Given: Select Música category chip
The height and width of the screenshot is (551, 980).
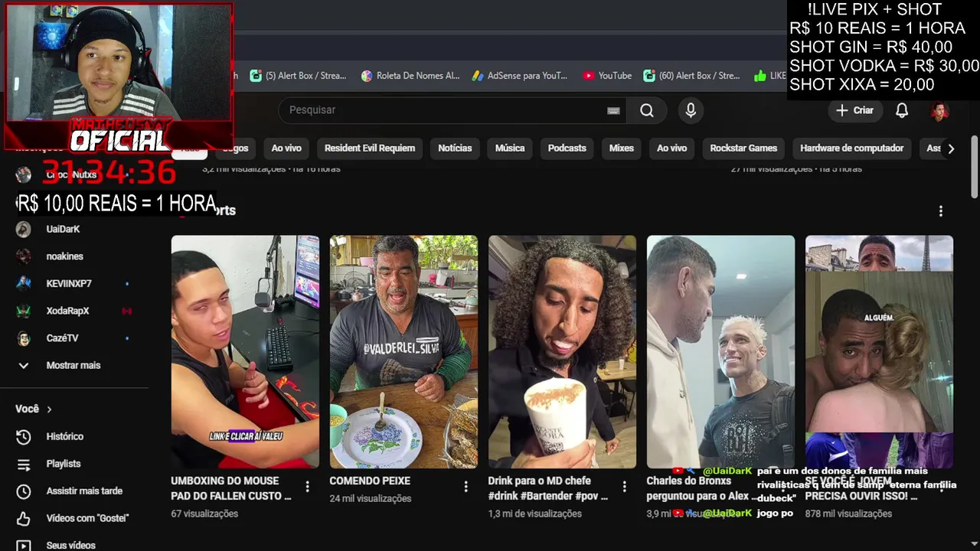Looking at the screenshot, I should [510, 148].
